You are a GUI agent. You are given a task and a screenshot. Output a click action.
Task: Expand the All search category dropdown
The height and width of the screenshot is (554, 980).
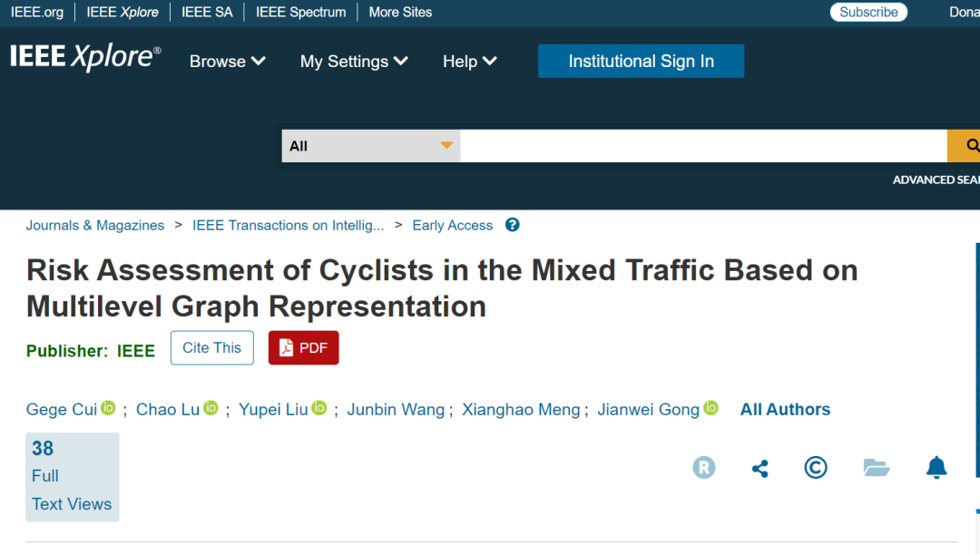[x=371, y=146]
